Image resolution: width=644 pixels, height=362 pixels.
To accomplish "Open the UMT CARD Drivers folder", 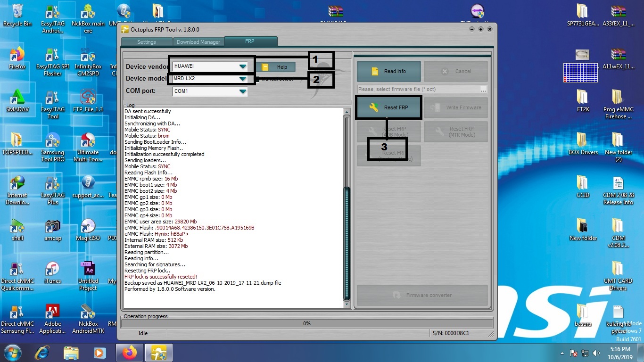I will click(x=619, y=276).
